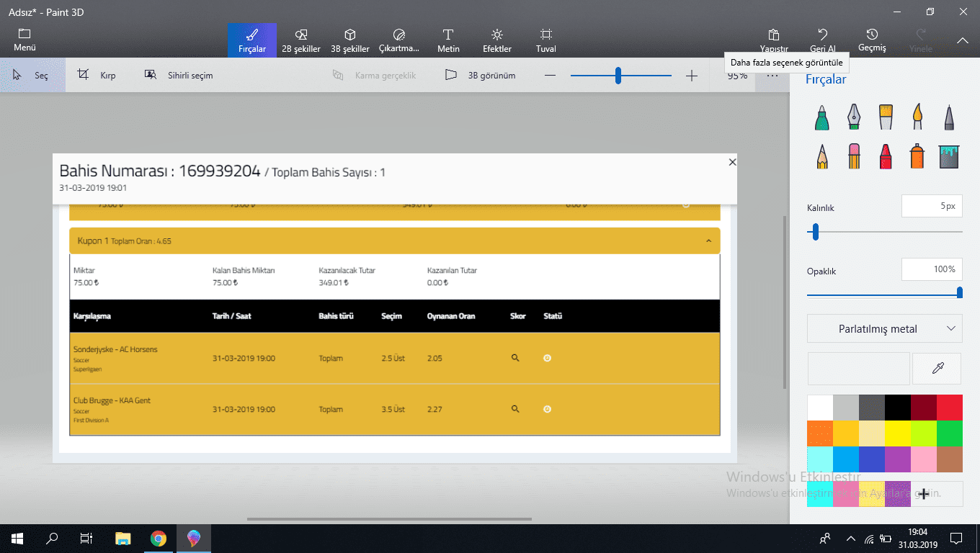Click the "Club Brugge - KAA Gent" text
Viewport: 980px width, 553px height.
point(112,400)
